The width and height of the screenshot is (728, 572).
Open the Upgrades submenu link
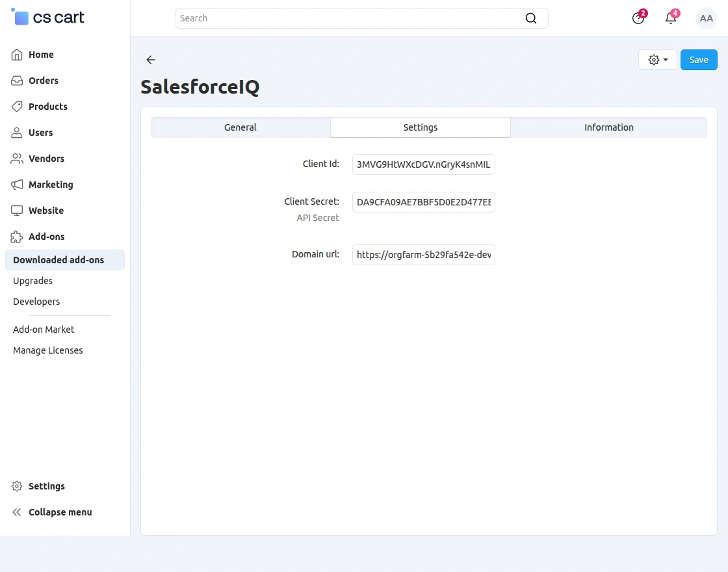(x=32, y=281)
